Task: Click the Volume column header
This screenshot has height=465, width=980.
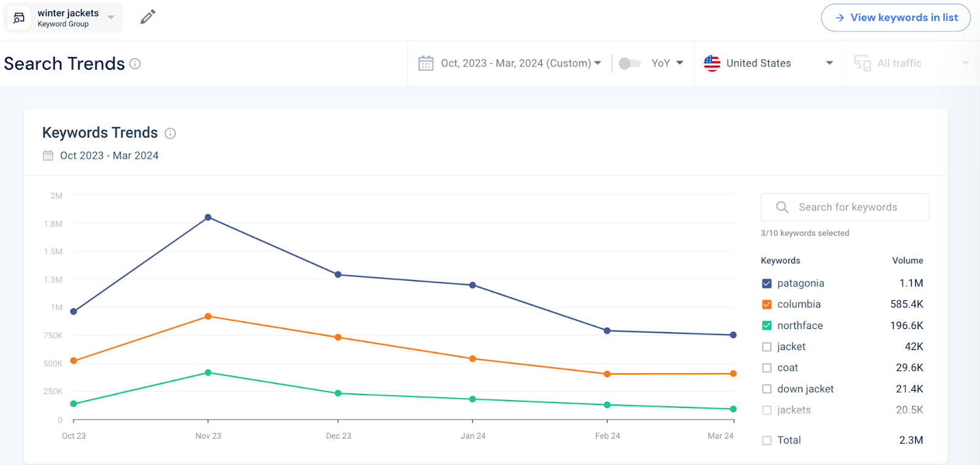Action: tap(907, 260)
